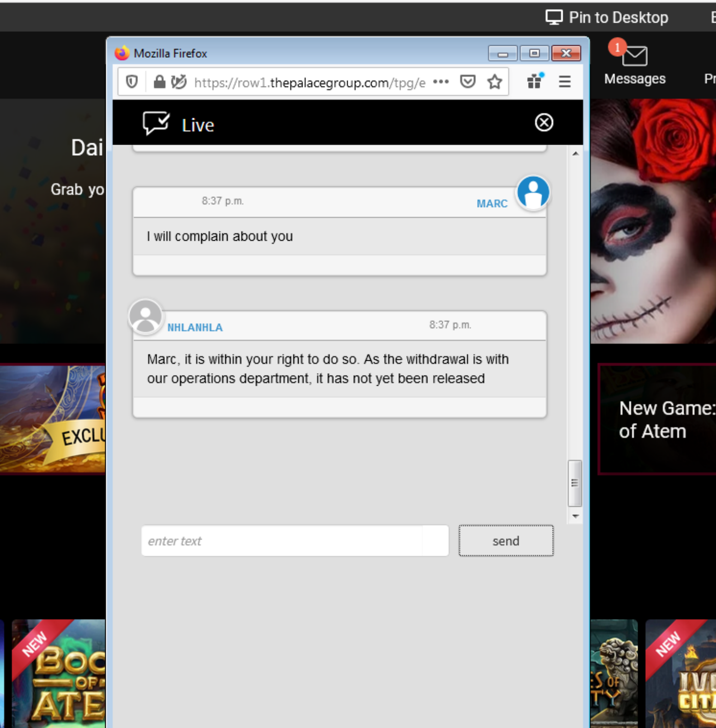The width and height of the screenshot is (716, 728).
Task: Bookmark this page with star icon
Action: click(494, 82)
